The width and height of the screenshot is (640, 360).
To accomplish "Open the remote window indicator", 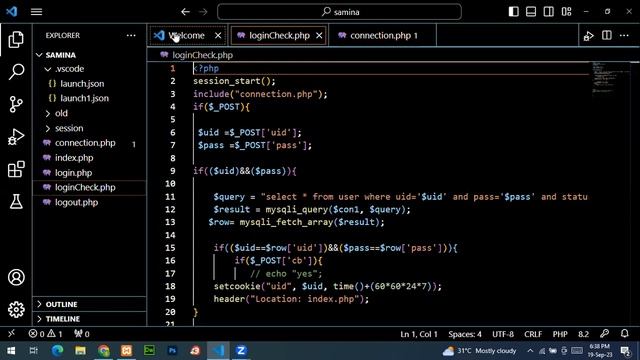I will 11,333.
